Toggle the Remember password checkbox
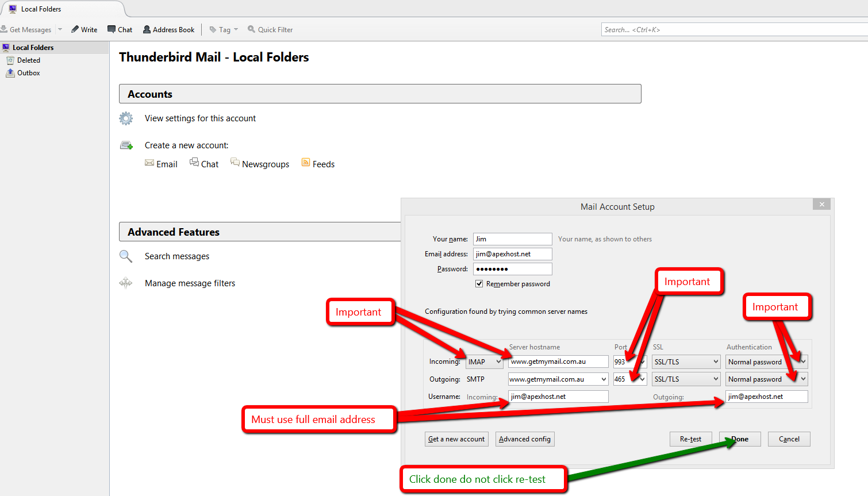The width and height of the screenshot is (868, 496). click(x=479, y=284)
